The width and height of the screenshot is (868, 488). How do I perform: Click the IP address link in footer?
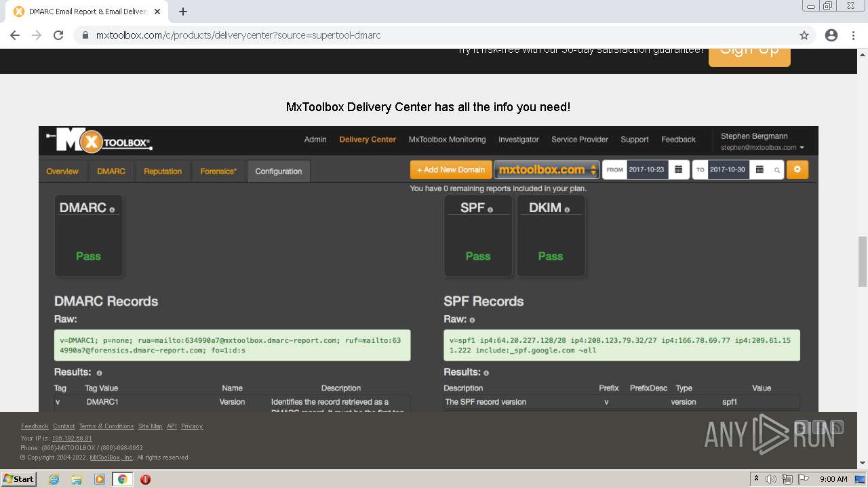(72, 439)
